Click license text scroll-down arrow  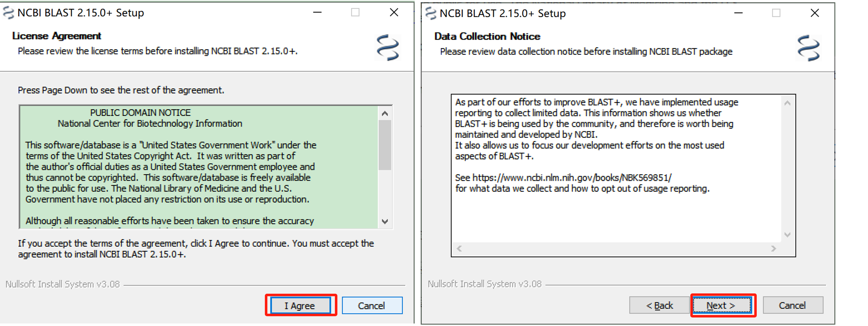(385, 221)
